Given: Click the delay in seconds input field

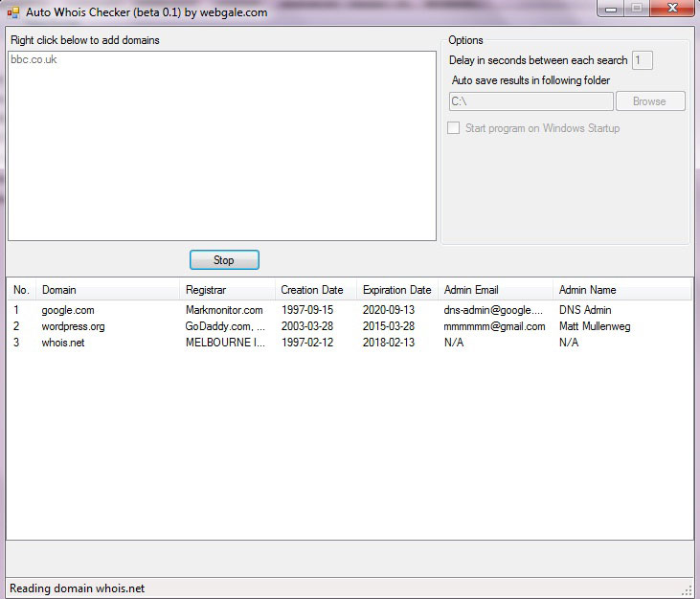Looking at the screenshot, I should click(x=642, y=60).
